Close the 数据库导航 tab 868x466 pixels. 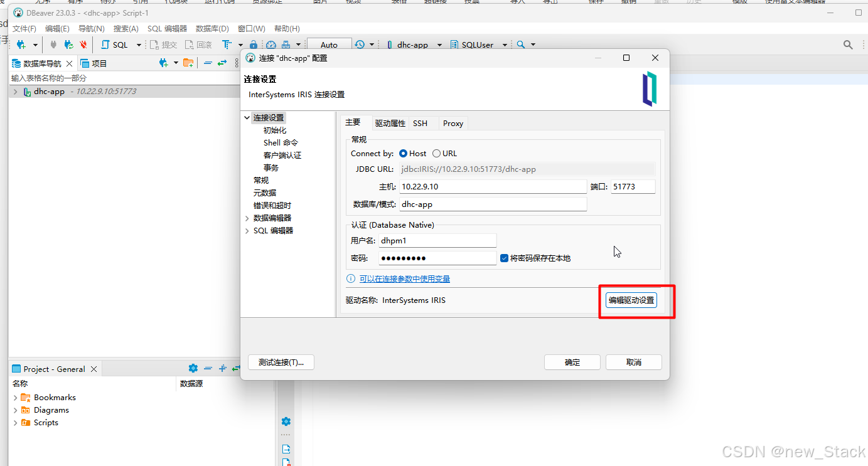(x=69, y=63)
